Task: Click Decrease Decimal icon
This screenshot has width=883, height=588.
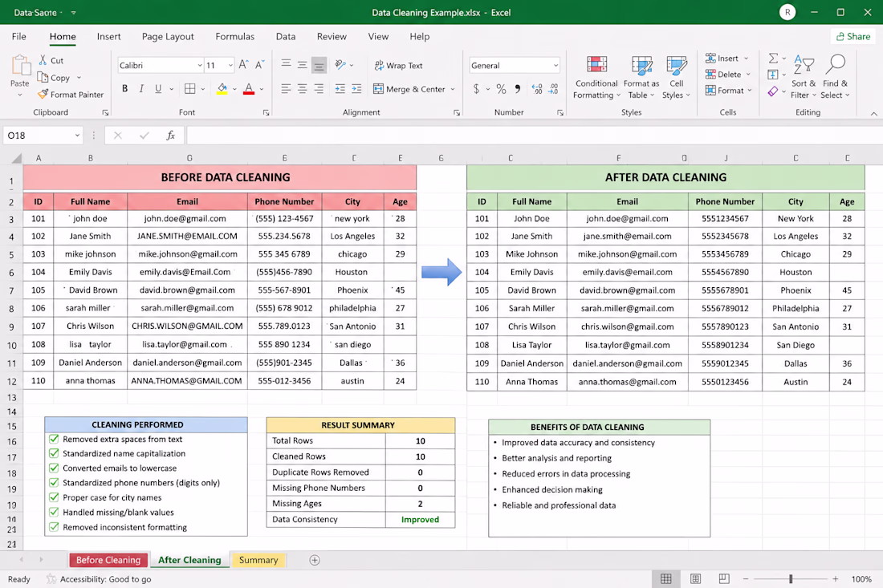Action: (553, 89)
